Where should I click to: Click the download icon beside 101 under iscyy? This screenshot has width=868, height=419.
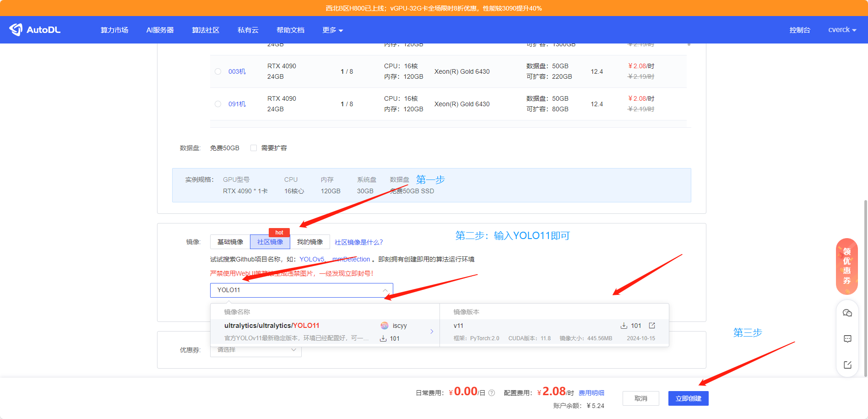tap(383, 338)
